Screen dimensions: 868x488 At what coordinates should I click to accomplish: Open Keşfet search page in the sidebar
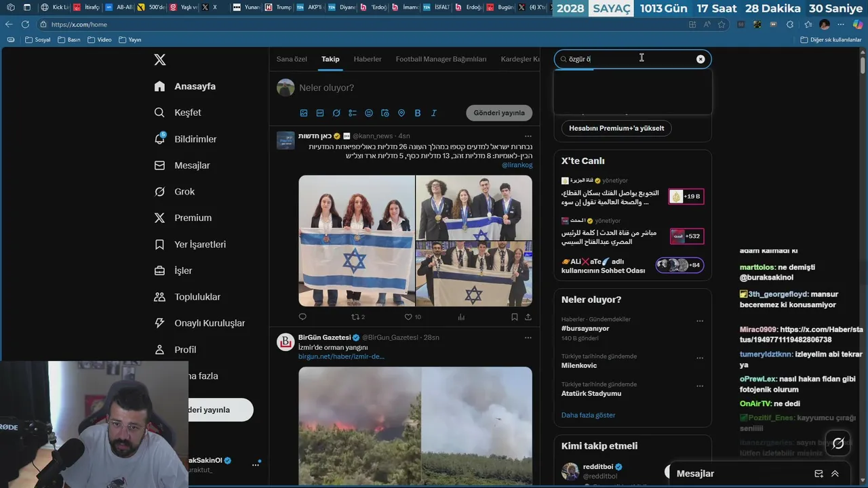click(178, 113)
